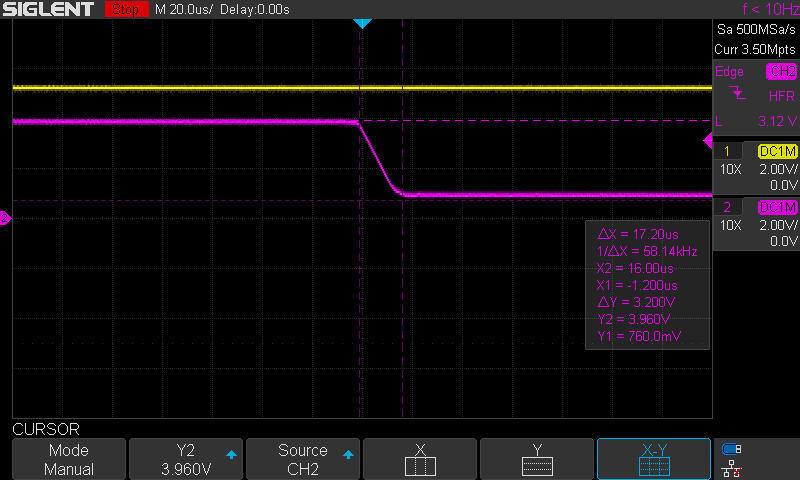This screenshot has width=800, height=480.
Task: Click the magenta channel 2 falling slope
Action: 379,157
